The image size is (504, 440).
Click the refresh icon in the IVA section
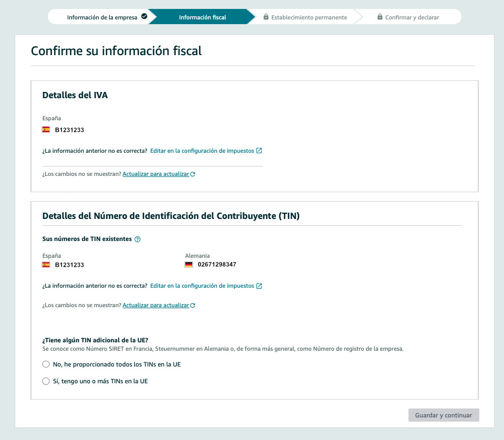point(193,174)
